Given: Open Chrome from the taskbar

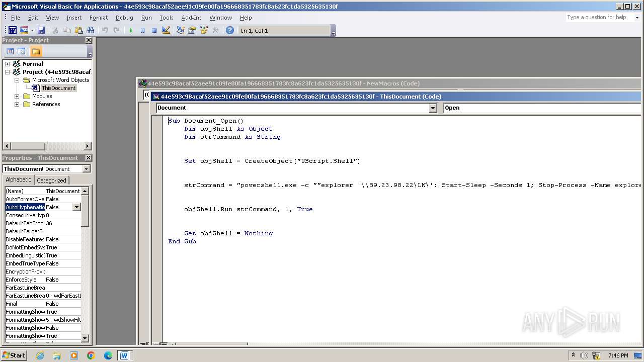Looking at the screenshot, I should (91, 355).
